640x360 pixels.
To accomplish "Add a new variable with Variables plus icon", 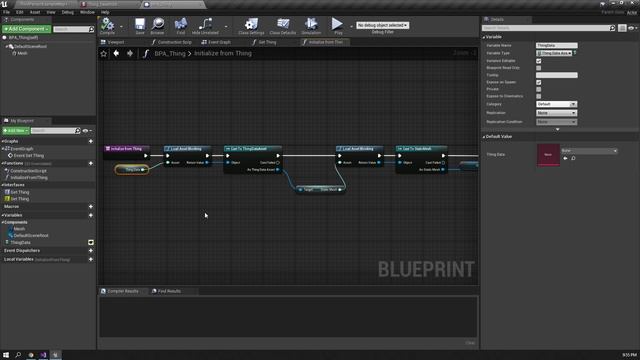I will [91, 215].
